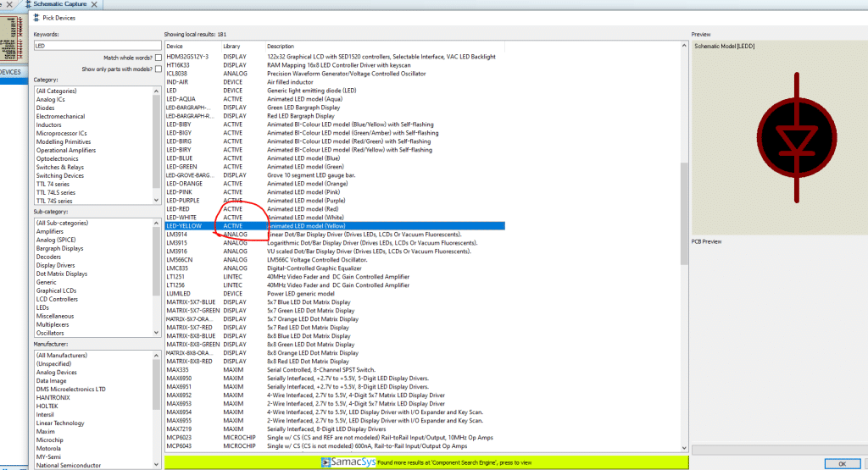868x470 pixels.
Task: Sort results by the Description column header
Action: click(385, 46)
